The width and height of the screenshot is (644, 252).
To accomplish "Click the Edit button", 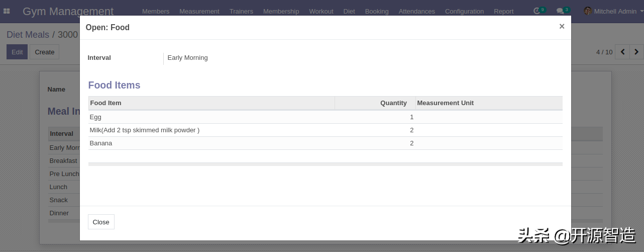I will pos(17,52).
